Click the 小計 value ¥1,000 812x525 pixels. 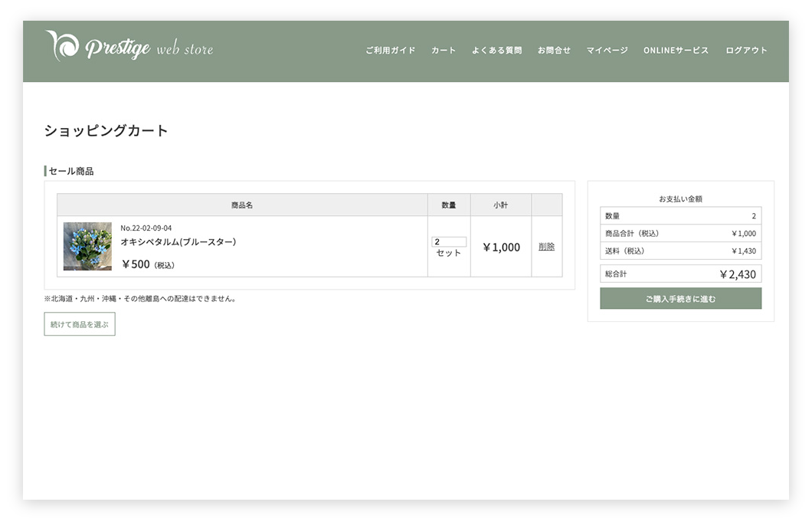point(501,247)
